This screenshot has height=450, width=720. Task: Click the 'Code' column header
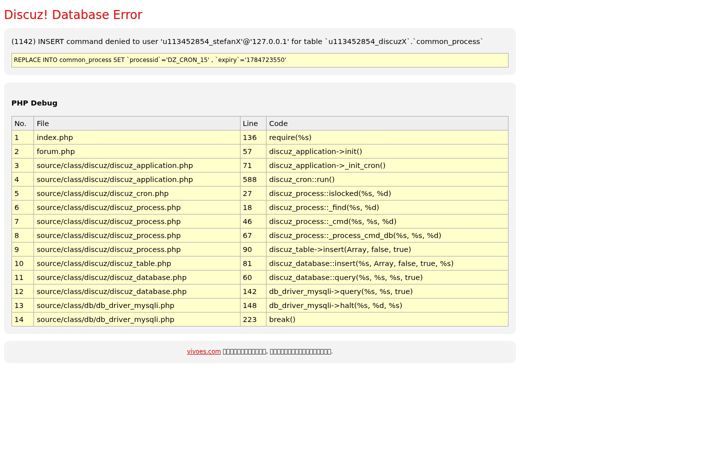(x=387, y=124)
